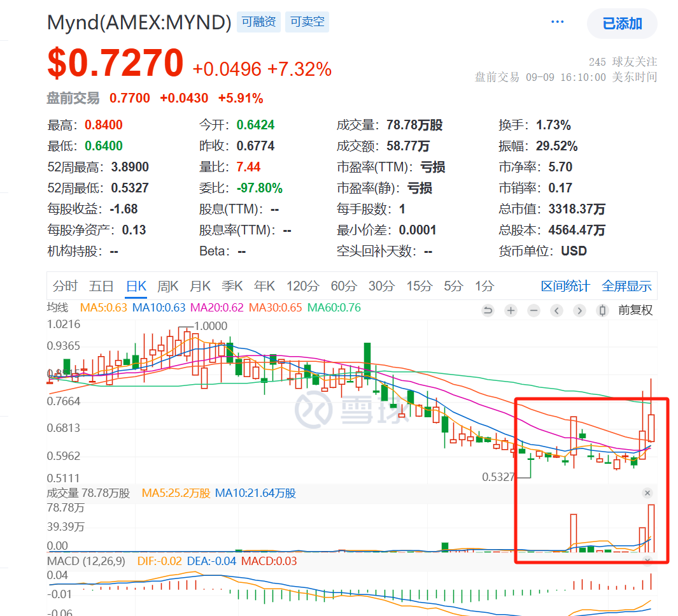Switch to the 1分 interval tab
Viewport: 678px width, 616px height.
(x=484, y=286)
